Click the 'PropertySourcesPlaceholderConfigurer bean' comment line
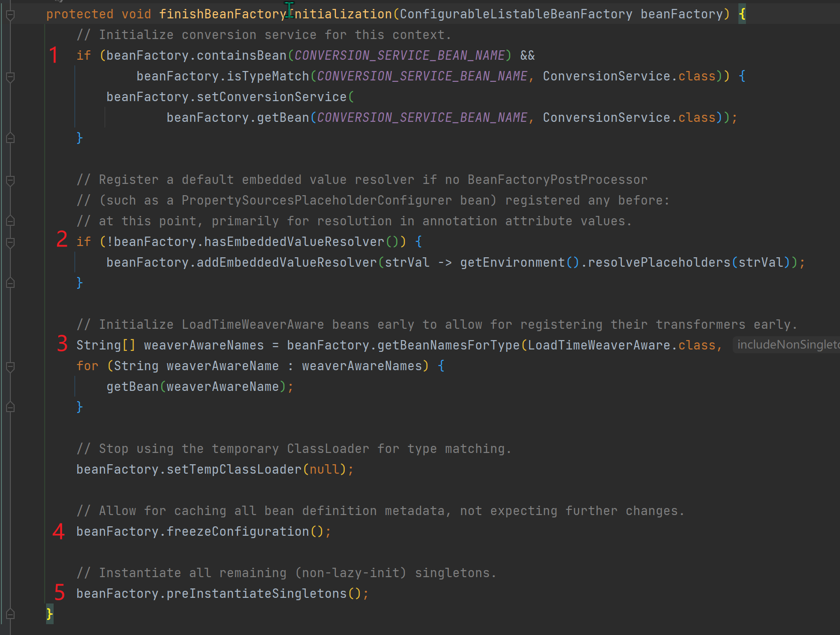Viewport: 840px width, 635px height. pyautogui.click(x=373, y=200)
